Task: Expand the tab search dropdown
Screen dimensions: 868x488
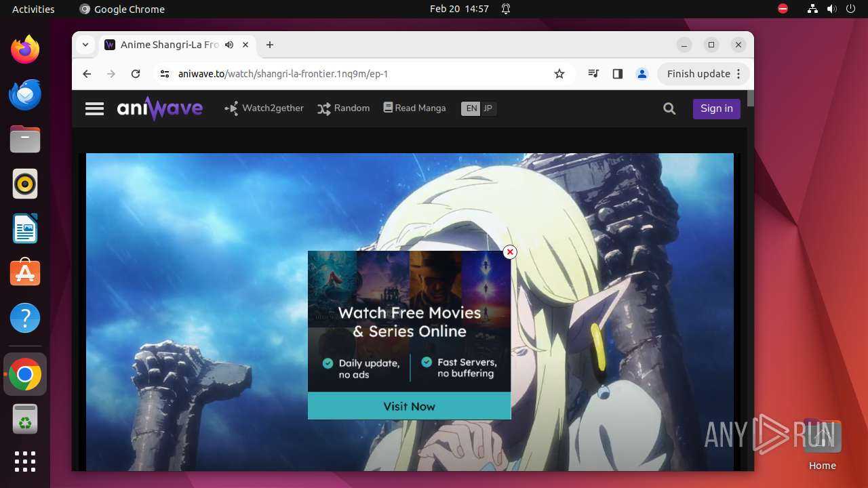Action: tap(85, 45)
